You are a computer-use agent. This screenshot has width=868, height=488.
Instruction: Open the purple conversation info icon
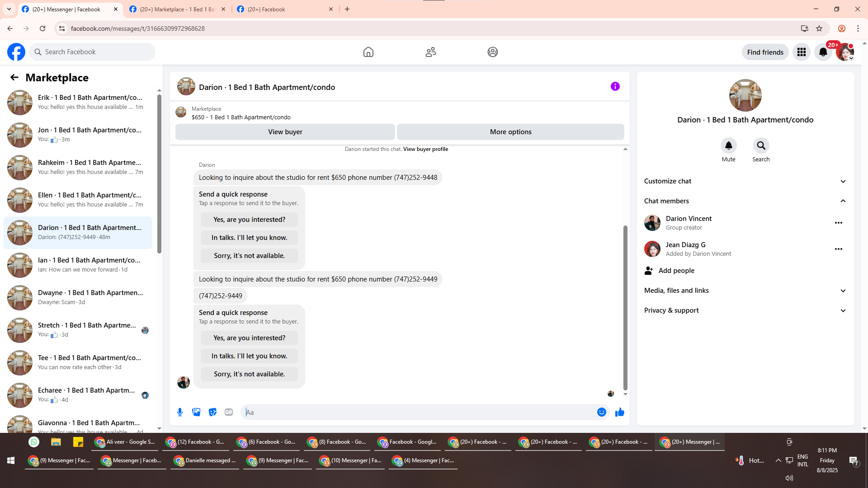click(615, 86)
